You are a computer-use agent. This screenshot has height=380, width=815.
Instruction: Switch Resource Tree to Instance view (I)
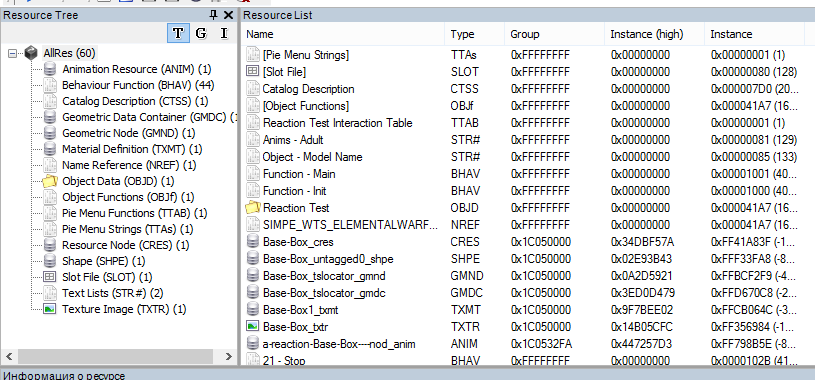(224, 34)
